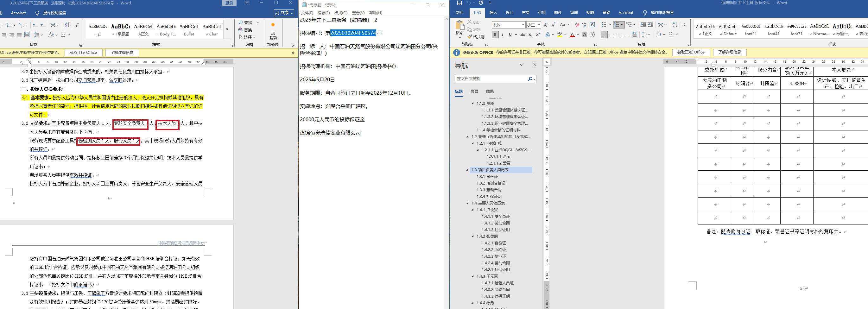Pick the red font color button

click(x=572, y=35)
